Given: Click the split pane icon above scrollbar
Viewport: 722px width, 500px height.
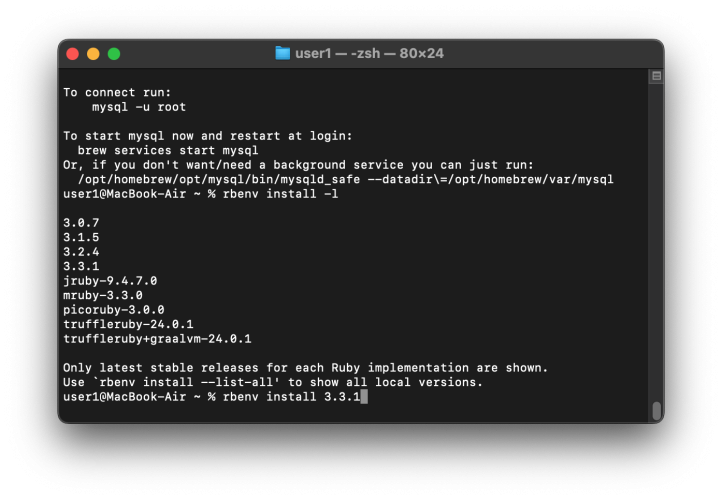Looking at the screenshot, I should [x=656, y=76].
